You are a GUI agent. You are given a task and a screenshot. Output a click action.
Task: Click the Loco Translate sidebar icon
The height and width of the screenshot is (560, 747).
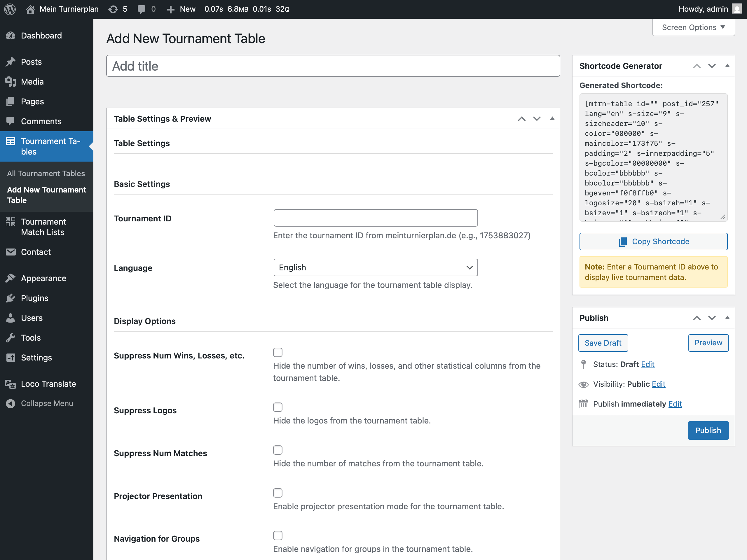pos(11,384)
